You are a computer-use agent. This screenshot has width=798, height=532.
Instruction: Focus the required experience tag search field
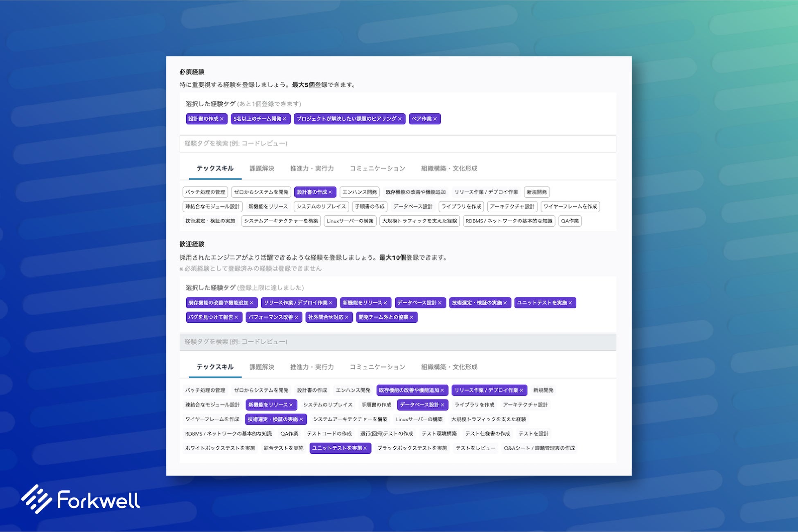(397, 144)
